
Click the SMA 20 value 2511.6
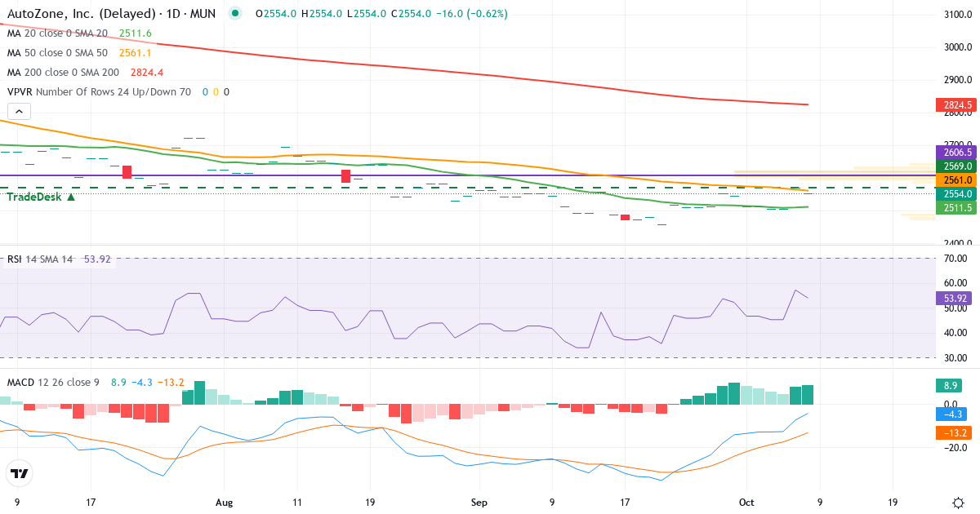136,33
